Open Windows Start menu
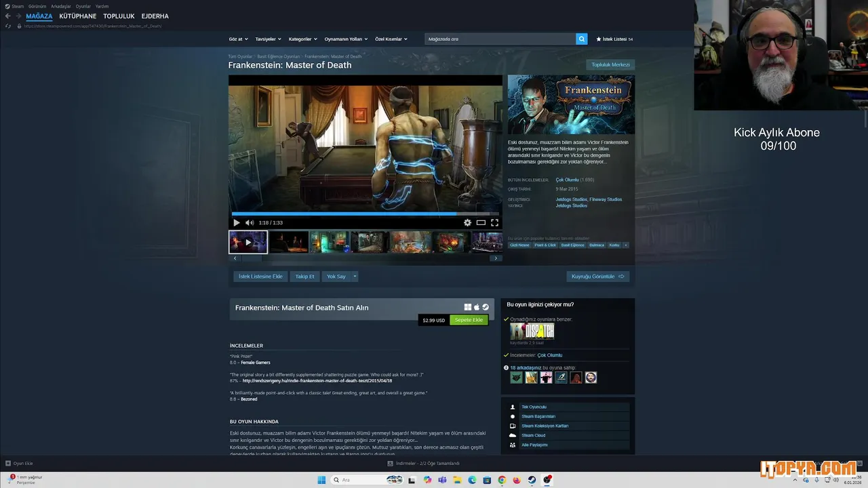 (321, 480)
